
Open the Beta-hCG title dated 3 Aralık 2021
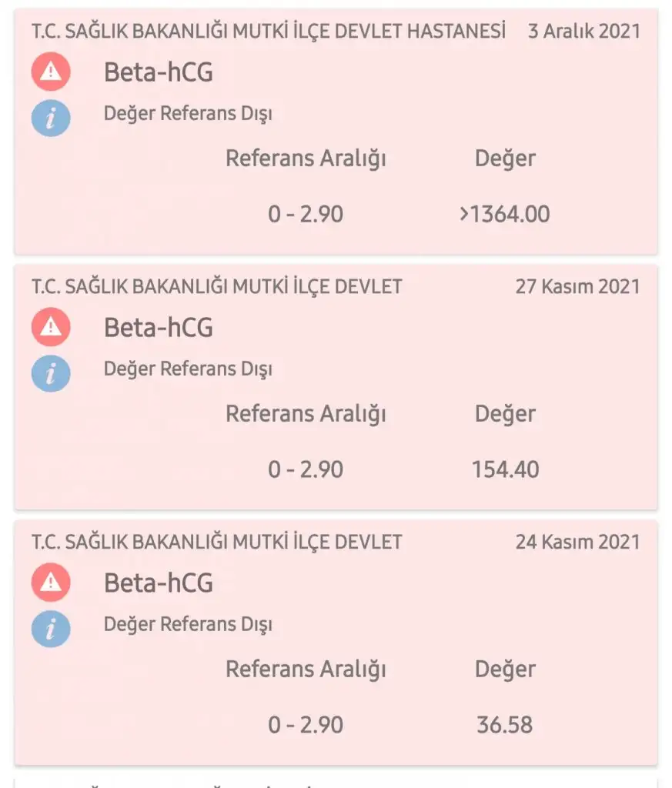click(x=158, y=72)
